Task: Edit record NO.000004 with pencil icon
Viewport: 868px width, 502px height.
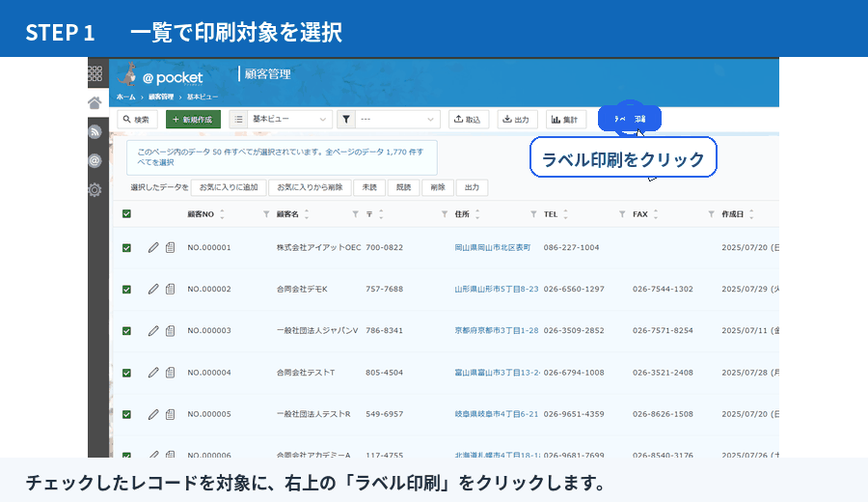Action: click(153, 373)
